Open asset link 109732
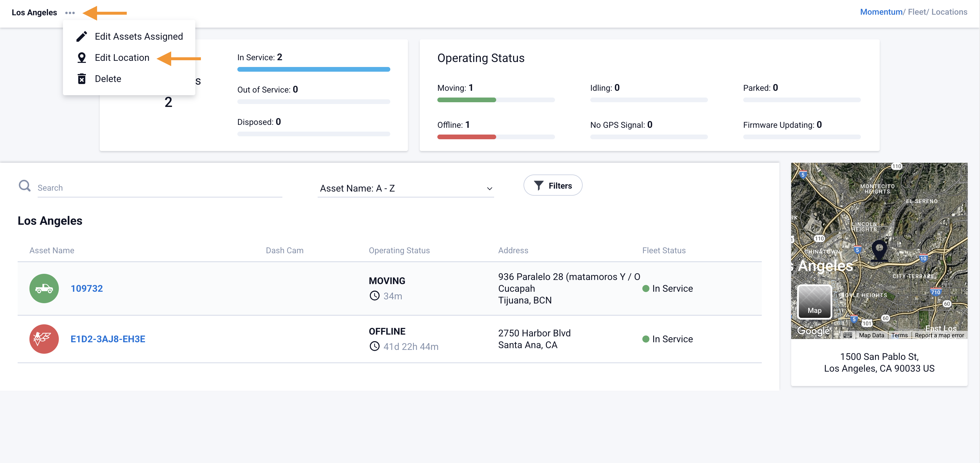 [87, 288]
